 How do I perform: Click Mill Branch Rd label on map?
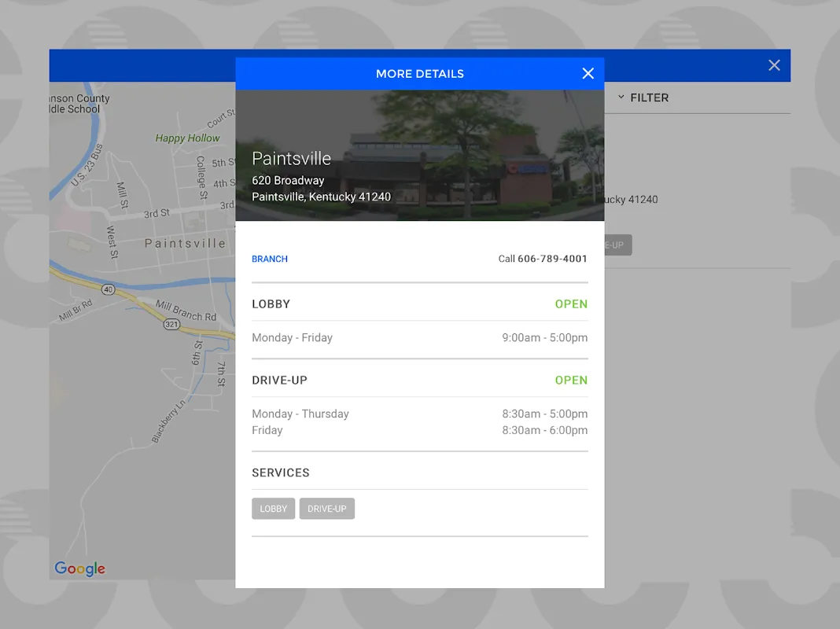coord(186,311)
